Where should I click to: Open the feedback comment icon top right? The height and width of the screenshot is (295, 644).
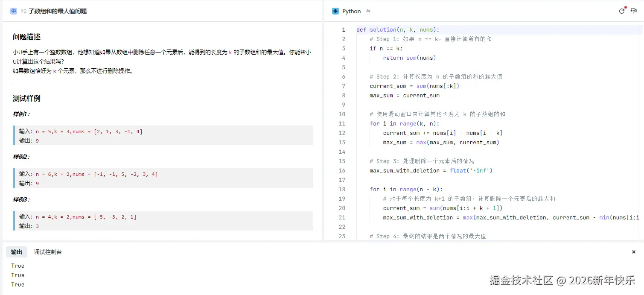(634, 11)
